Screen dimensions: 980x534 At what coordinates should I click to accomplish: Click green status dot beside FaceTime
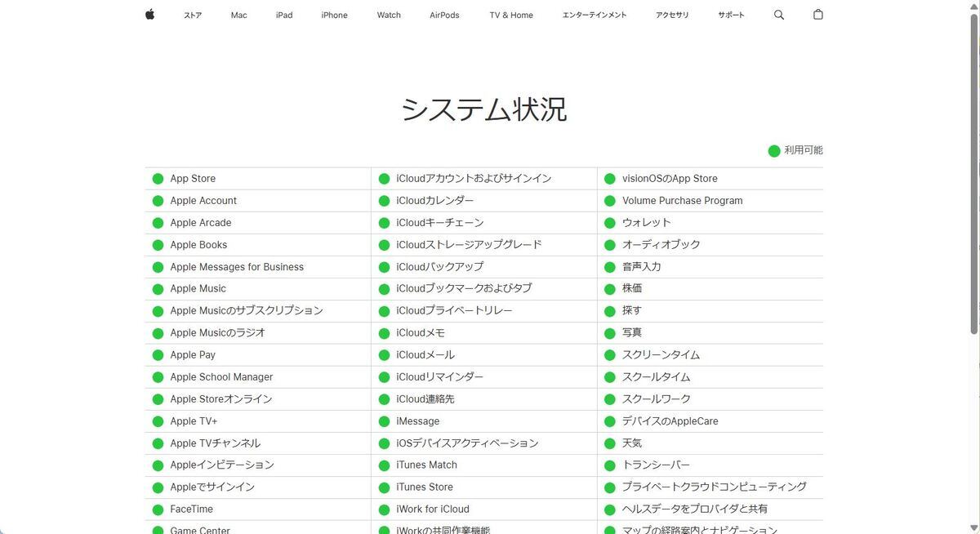click(158, 510)
